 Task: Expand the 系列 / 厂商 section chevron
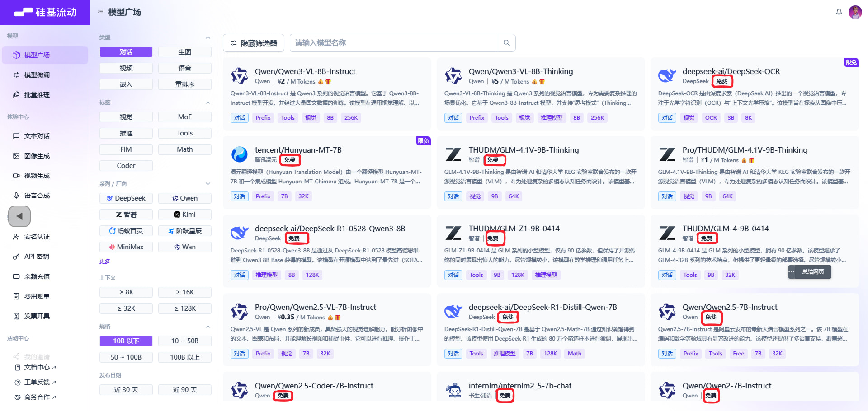coord(208,184)
